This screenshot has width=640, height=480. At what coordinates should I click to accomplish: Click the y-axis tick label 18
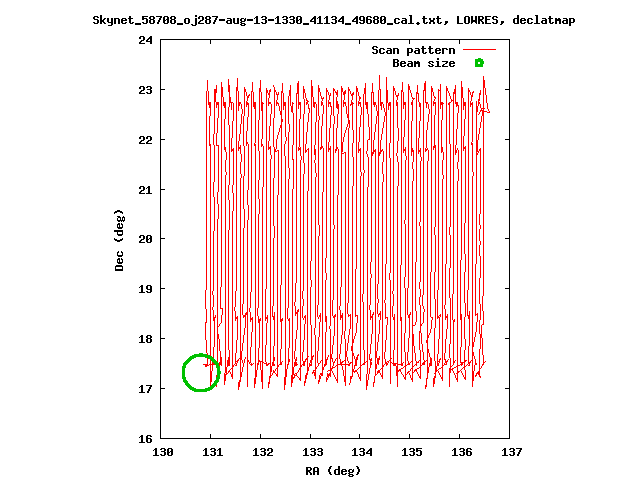[145, 339]
